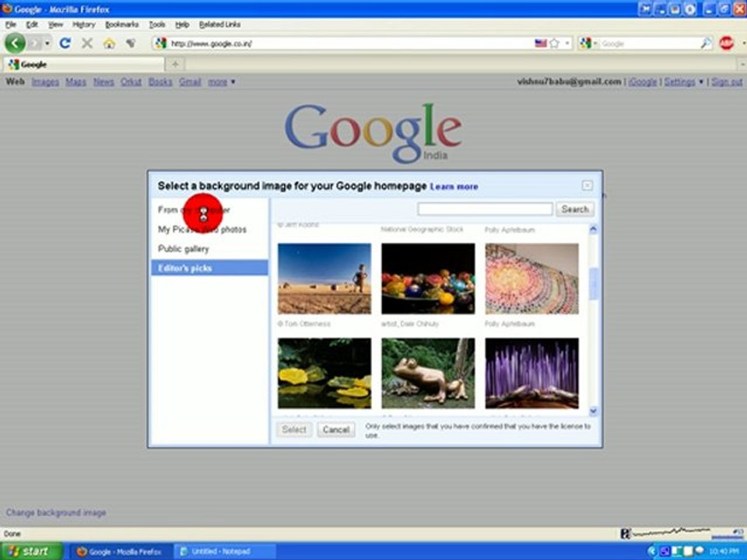Click the Change background image link
The height and width of the screenshot is (560, 747).
click(56, 513)
